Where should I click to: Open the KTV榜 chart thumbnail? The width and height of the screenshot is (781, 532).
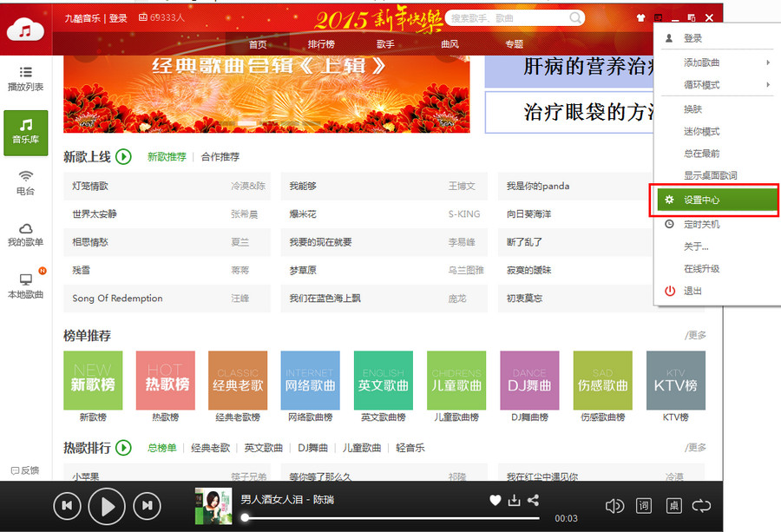tap(675, 382)
